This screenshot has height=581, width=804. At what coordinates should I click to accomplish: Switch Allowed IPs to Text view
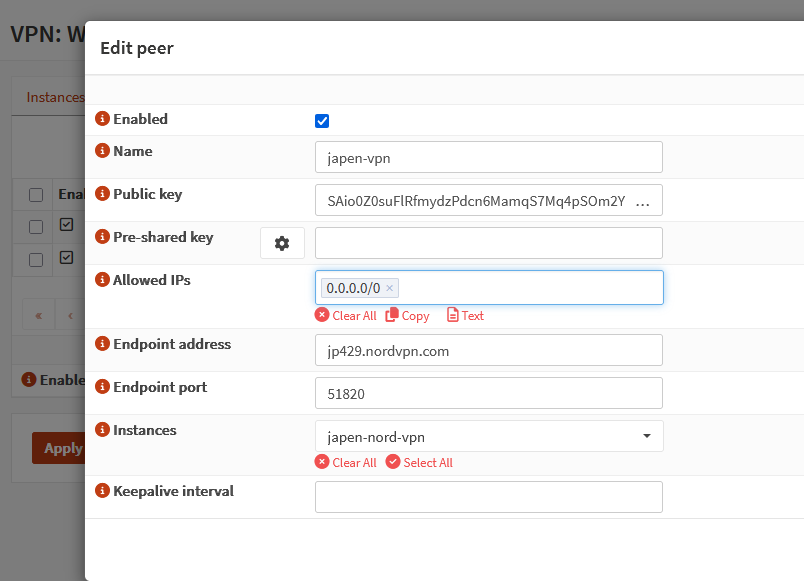[465, 315]
